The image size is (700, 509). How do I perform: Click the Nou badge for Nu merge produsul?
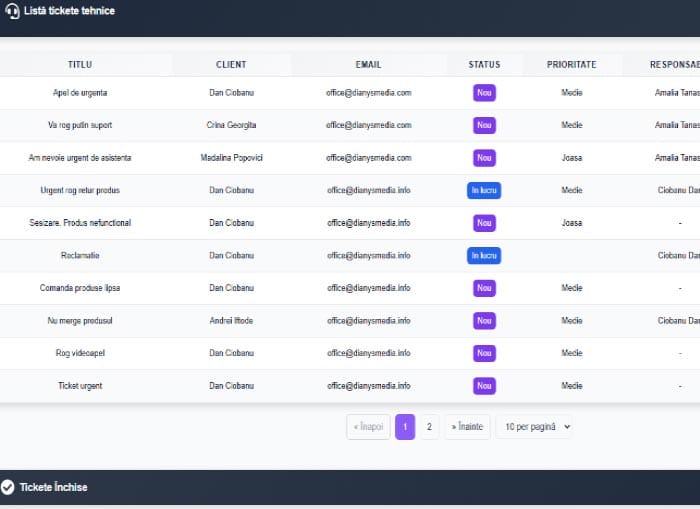pyautogui.click(x=484, y=321)
